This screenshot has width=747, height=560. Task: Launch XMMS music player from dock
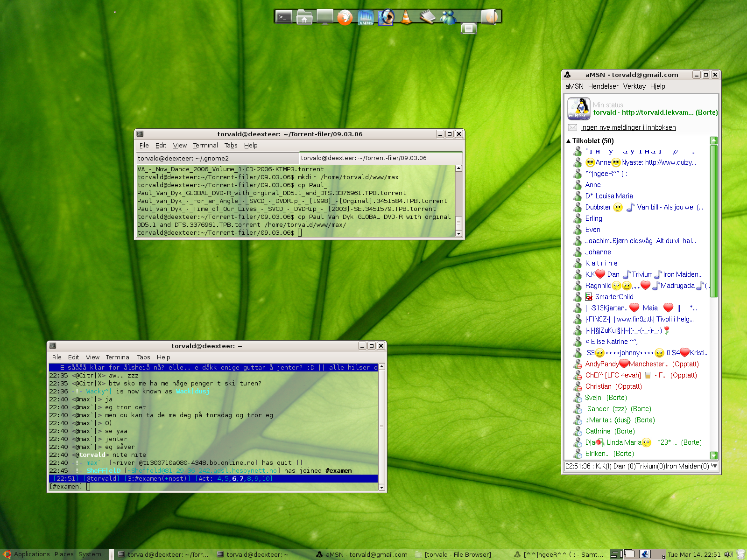(x=366, y=17)
